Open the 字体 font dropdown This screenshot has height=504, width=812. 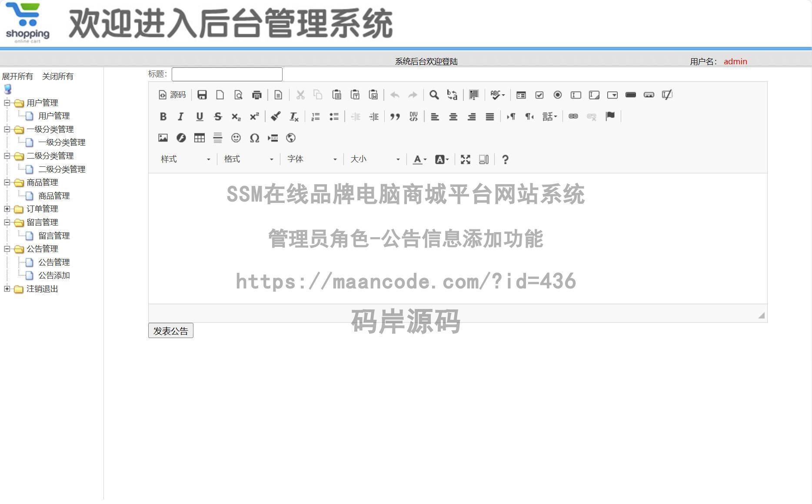coord(312,159)
